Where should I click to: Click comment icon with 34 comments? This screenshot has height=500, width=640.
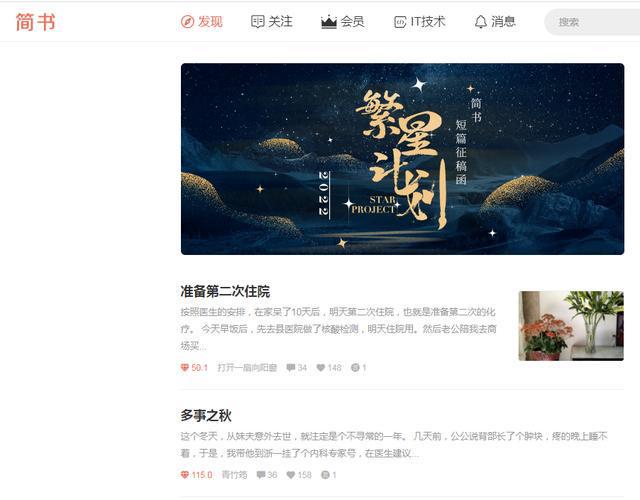tap(291, 368)
